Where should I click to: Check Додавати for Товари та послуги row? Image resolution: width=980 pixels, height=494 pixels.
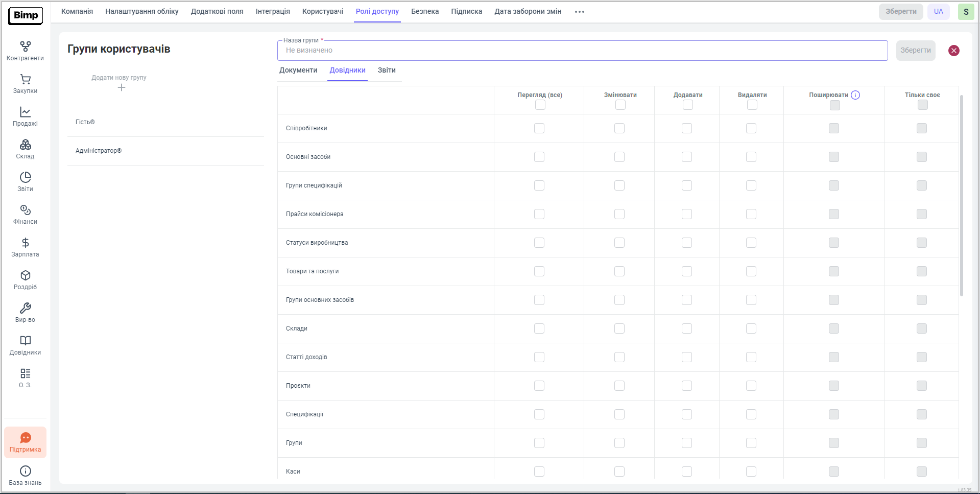(687, 271)
